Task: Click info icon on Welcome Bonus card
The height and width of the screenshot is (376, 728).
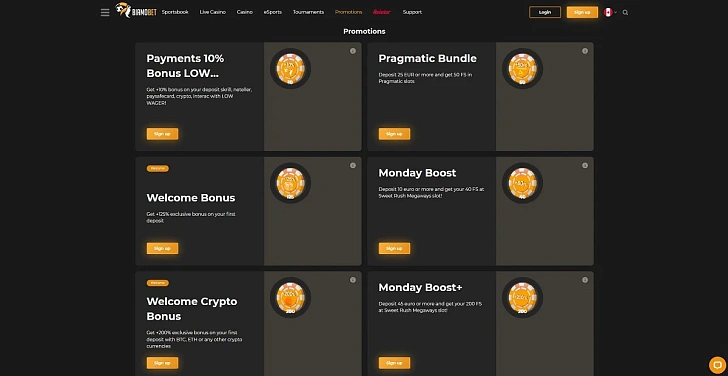Action: (x=353, y=165)
